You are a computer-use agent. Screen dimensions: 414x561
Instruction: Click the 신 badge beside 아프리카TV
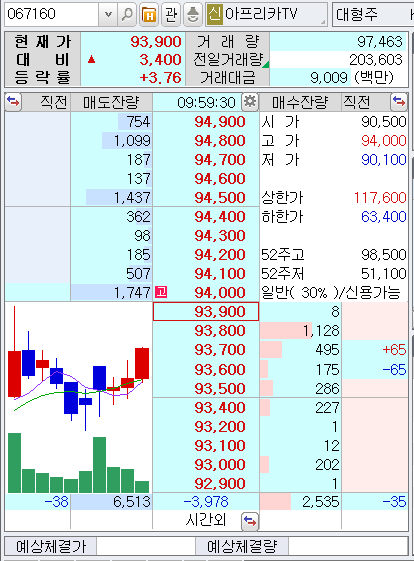coord(215,14)
